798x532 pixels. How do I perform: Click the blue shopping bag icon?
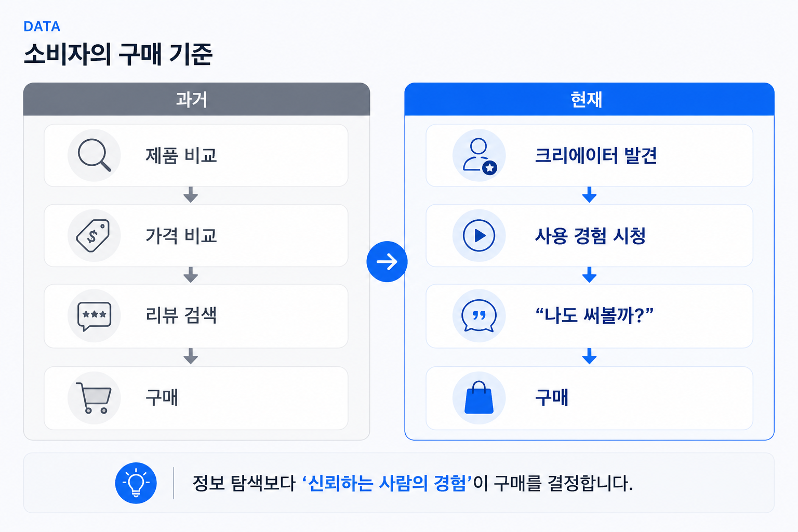(479, 398)
